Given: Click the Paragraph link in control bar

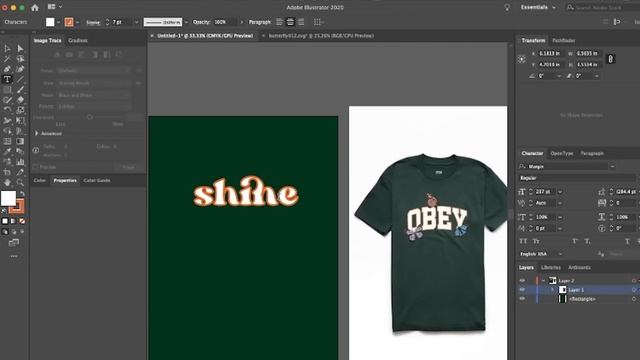Looking at the screenshot, I should coord(260,22).
